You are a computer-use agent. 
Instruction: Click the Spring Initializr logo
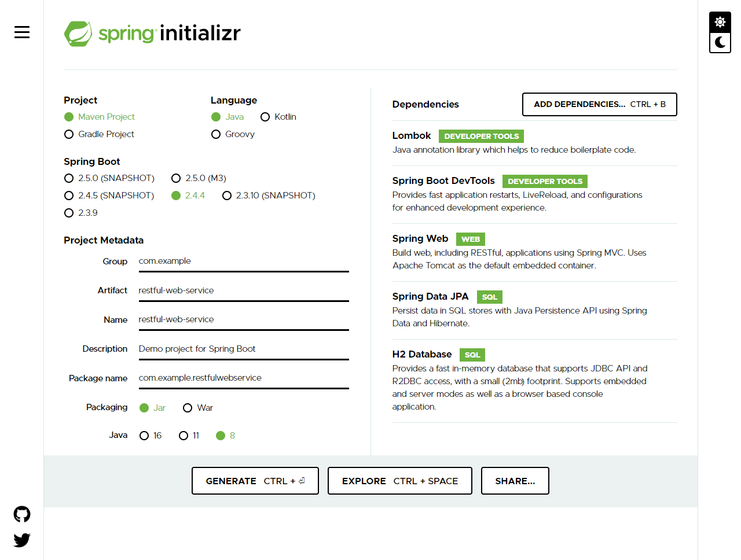tap(152, 33)
